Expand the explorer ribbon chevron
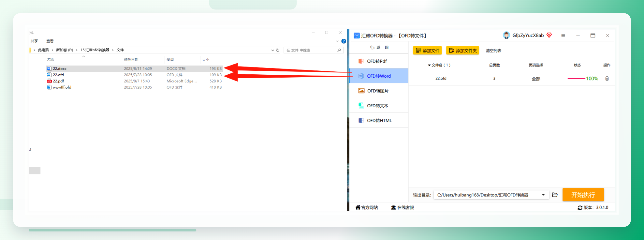 coord(337,41)
